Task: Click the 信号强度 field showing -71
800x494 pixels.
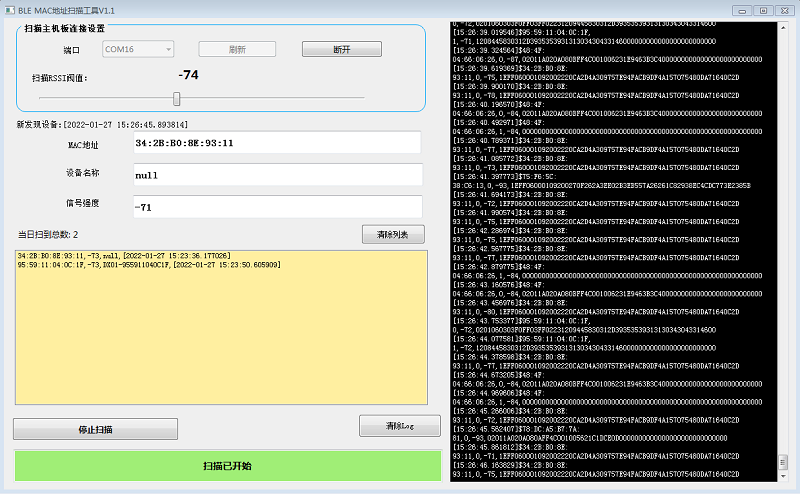Action: (x=278, y=207)
